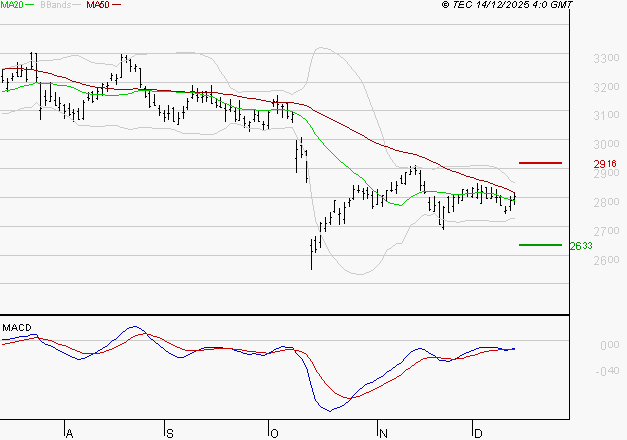627x440 pixels.
Task: Click the red resistance line marker
Action: point(540,163)
